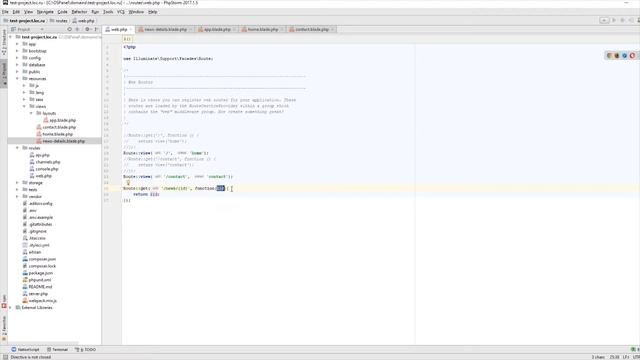Select contact.blade.php in the project tree
Viewport: 640px width, 360px height.
tap(56, 127)
